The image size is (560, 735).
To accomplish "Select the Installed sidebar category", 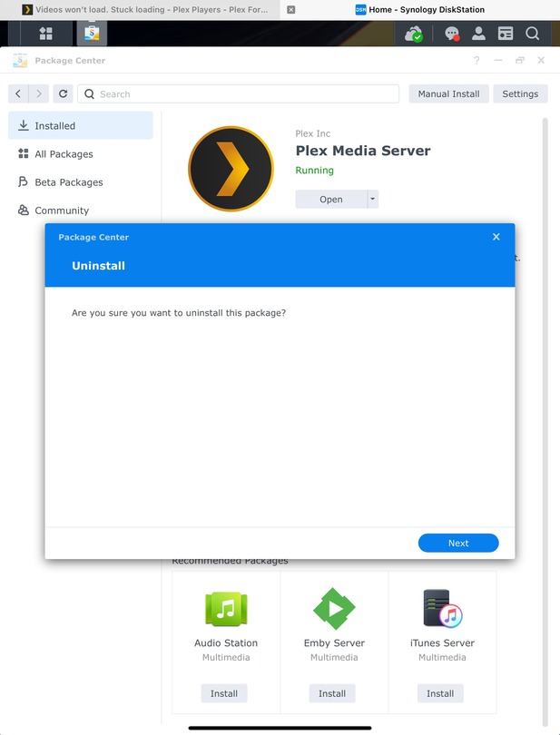I will click(x=81, y=125).
